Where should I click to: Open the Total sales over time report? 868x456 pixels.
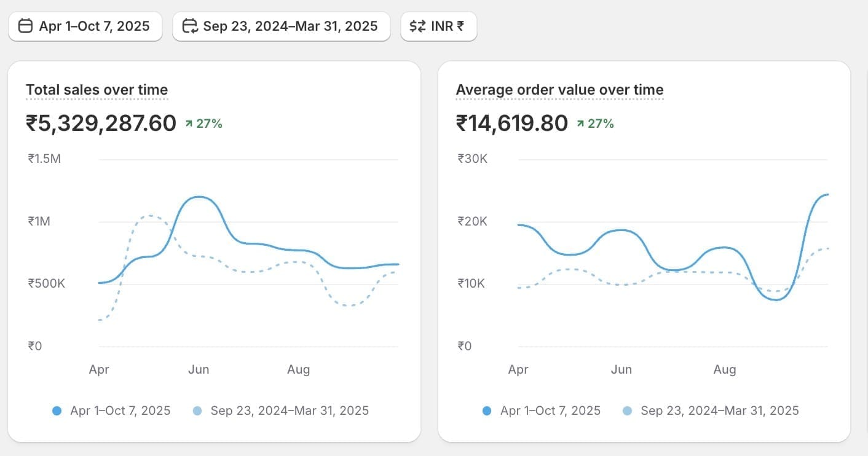point(97,90)
